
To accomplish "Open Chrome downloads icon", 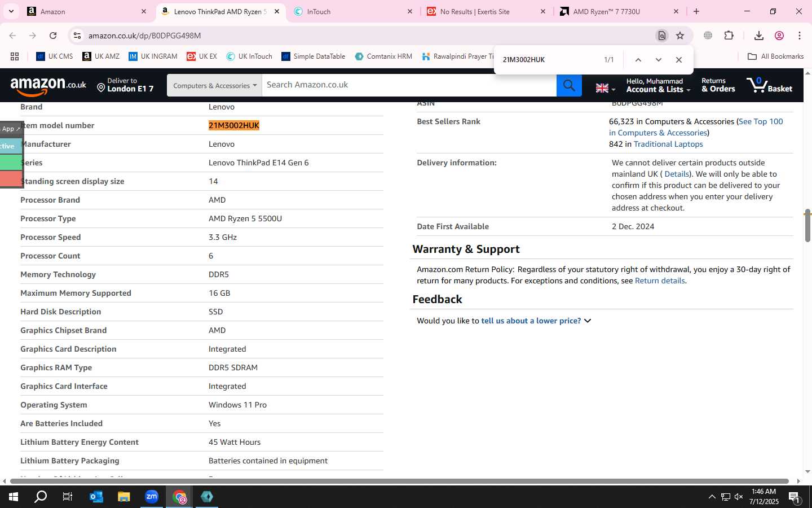I will tap(759, 36).
